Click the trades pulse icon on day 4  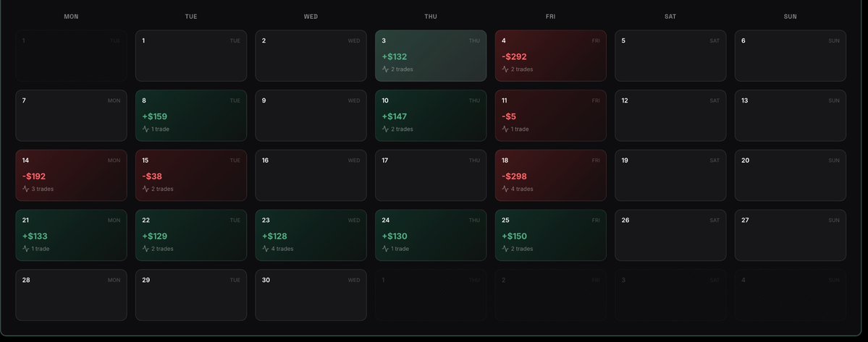coord(505,69)
